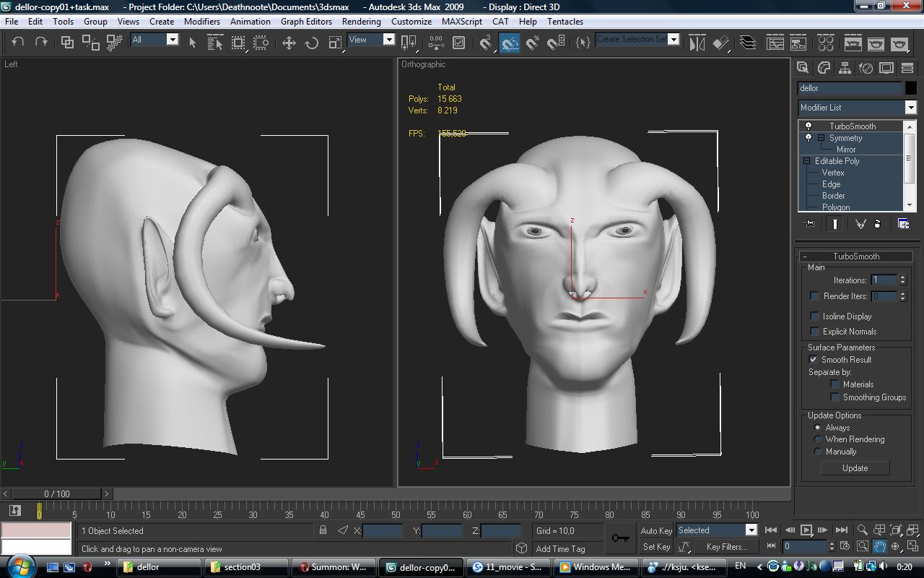This screenshot has width=924, height=578.
Task: Open the Hierarchy command panel tab
Action: [x=844, y=68]
